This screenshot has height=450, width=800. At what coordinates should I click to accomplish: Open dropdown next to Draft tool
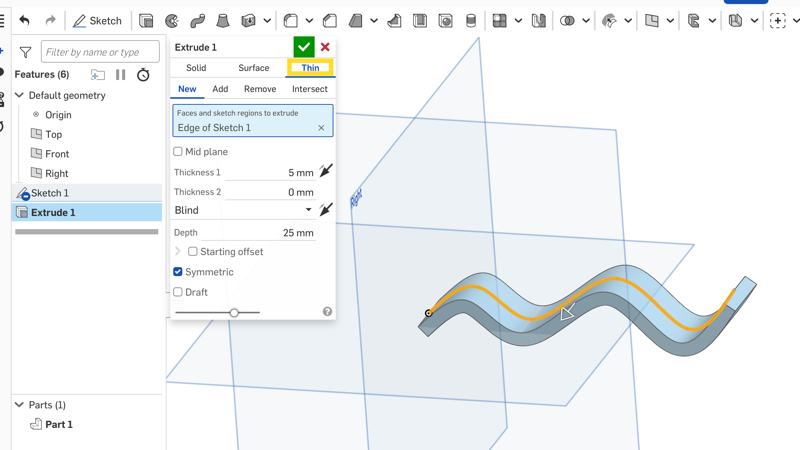[x=374, y=21]
